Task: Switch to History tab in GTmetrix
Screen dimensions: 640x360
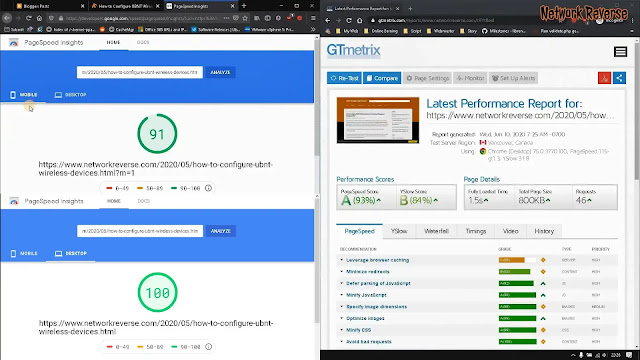Action: (x=544, y=231)
